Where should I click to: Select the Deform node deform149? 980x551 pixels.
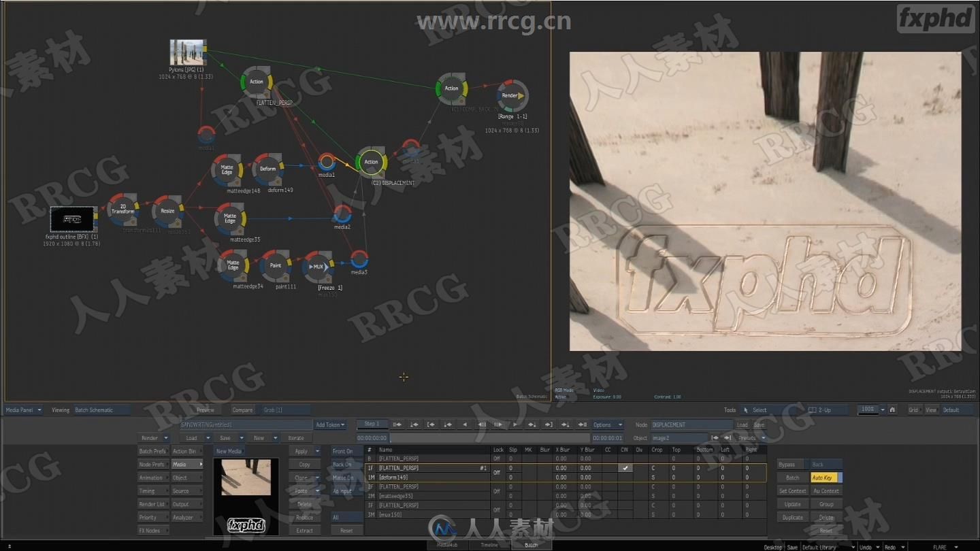268,169
